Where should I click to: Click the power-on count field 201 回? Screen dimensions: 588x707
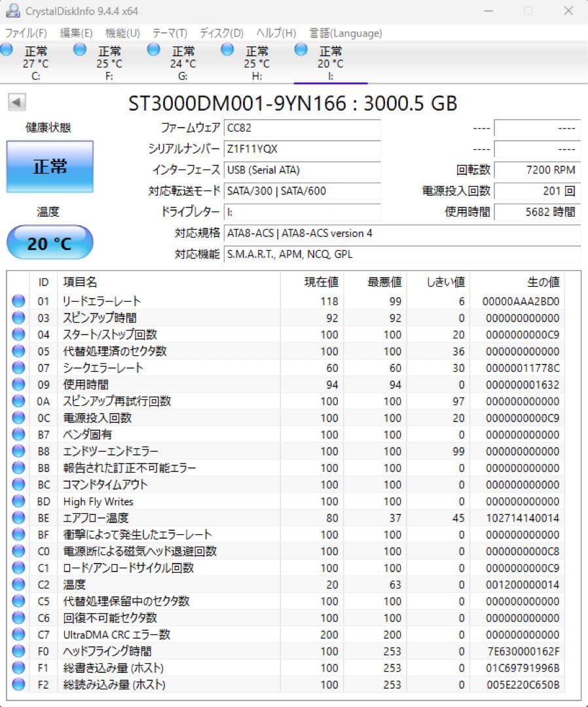point(537,190)
